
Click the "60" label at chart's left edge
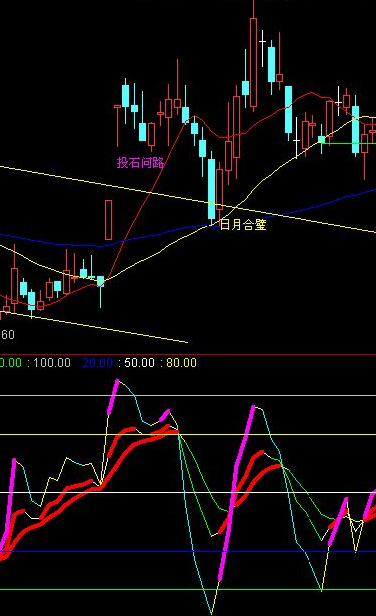pos(7,335)
